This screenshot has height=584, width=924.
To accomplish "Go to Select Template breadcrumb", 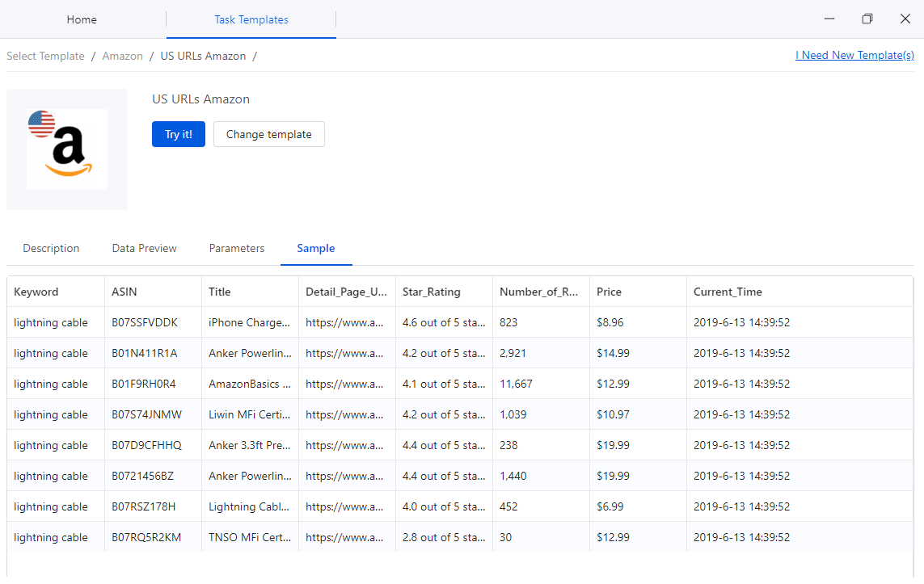I will [x=45, y=56].
